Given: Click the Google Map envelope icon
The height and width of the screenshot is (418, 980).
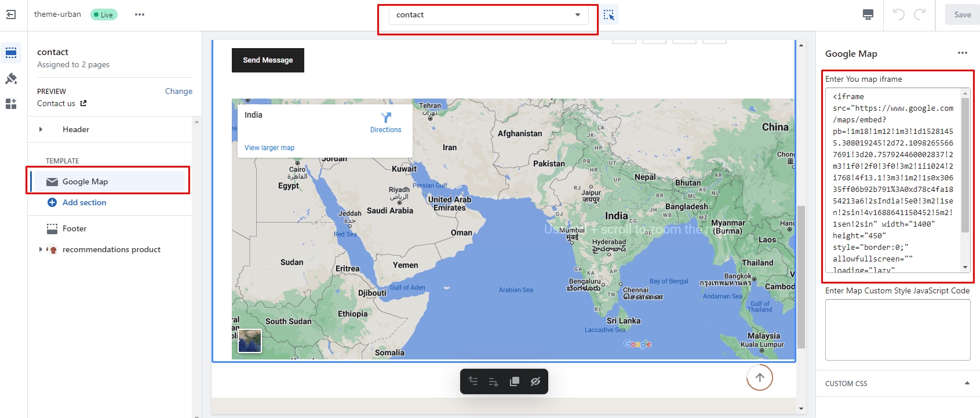Looking at the screenshot, I should pyautogui.click(x=52, y=181).
